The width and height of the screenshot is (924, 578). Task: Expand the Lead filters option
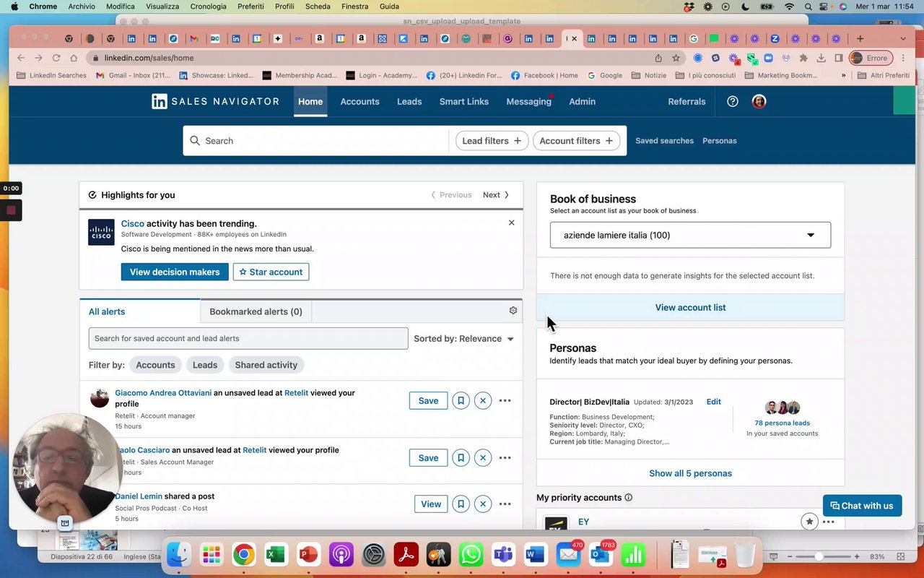pyautogui.click(x=492, y=141)
